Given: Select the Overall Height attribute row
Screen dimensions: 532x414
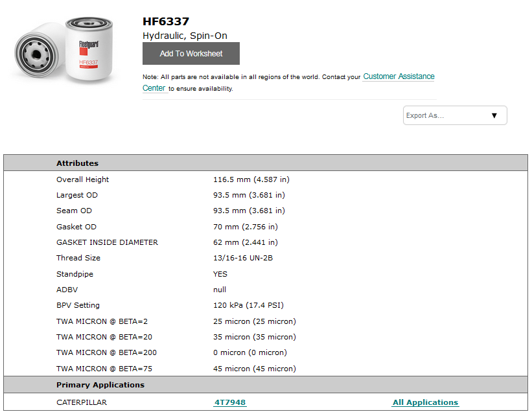Looking at the screenshot, I should (x=82, y=179).
